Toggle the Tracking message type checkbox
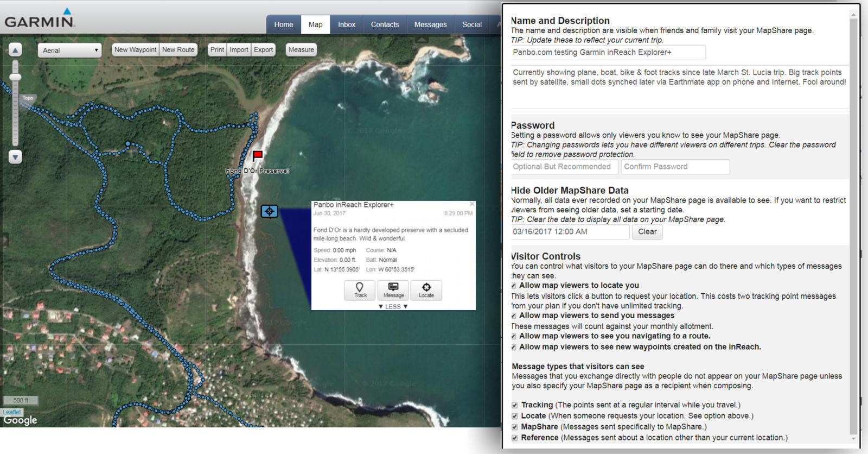 pyautogui.click(x=515, y=405)
